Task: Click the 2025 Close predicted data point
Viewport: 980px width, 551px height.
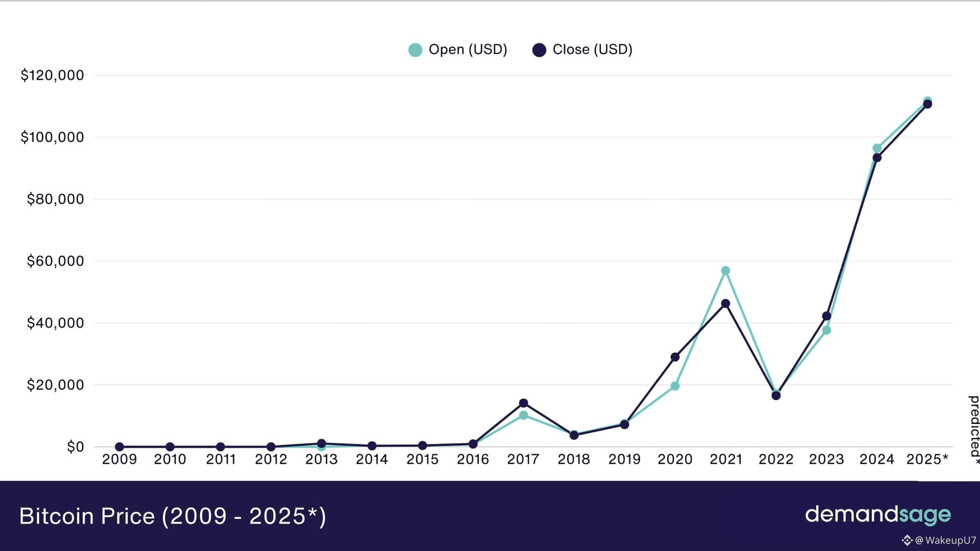Action: tap(927, 104)
